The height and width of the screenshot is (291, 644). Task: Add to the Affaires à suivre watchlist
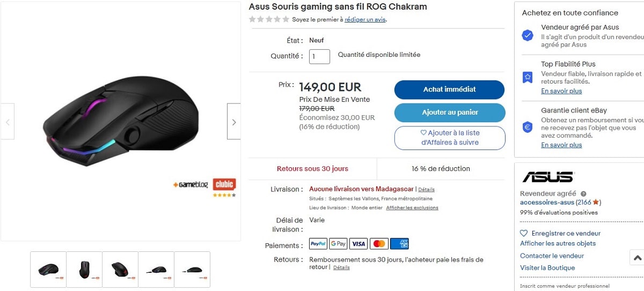(450, 138)
